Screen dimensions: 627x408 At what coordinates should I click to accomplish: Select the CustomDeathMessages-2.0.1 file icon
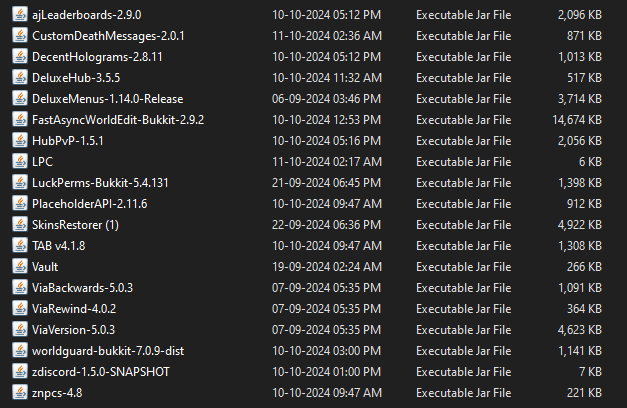coord(20,36)
